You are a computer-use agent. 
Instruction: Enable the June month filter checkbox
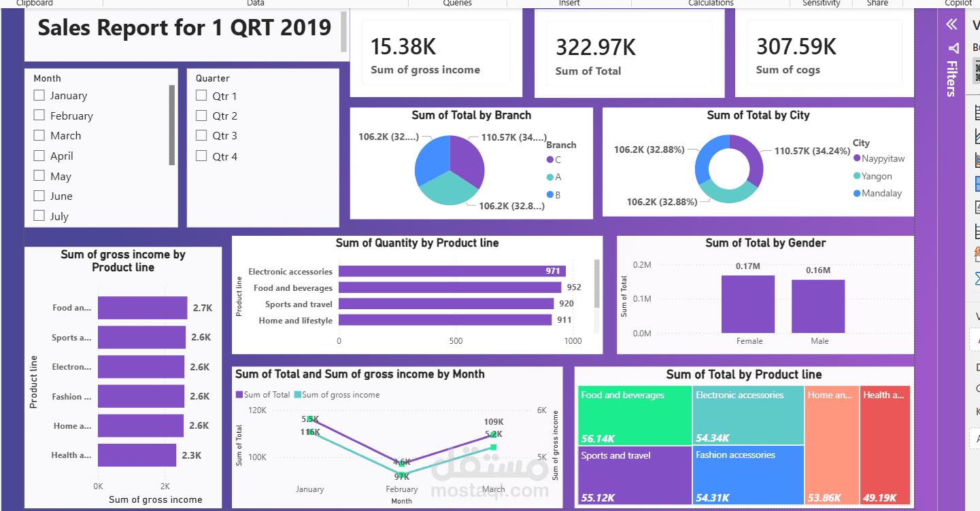39,196
